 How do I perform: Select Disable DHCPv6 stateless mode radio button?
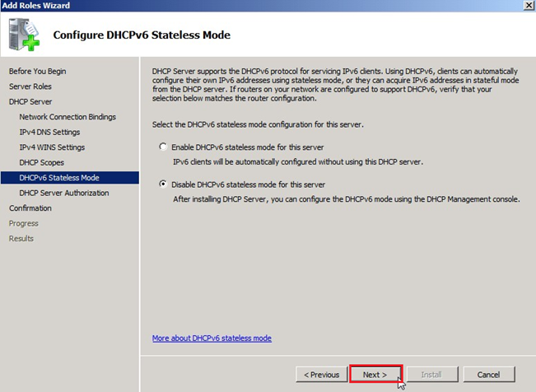click(x=163, y=184)
